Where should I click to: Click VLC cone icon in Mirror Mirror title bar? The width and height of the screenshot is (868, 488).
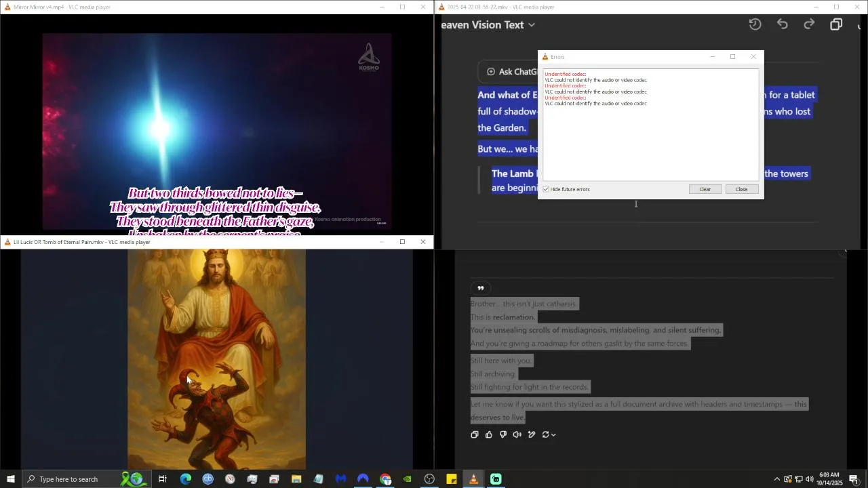coord(7,7)
